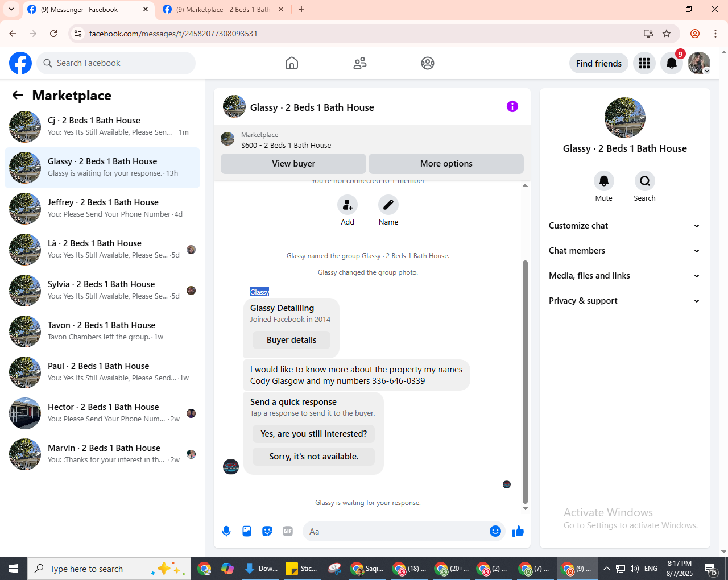Open Hector · 2 Beds 1 Bath House chat
The image size is (728, 580).
[x=102, y=413]
